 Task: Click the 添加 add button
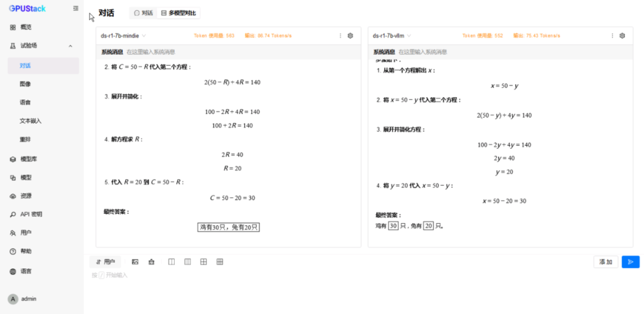click(x=606, y=262)
